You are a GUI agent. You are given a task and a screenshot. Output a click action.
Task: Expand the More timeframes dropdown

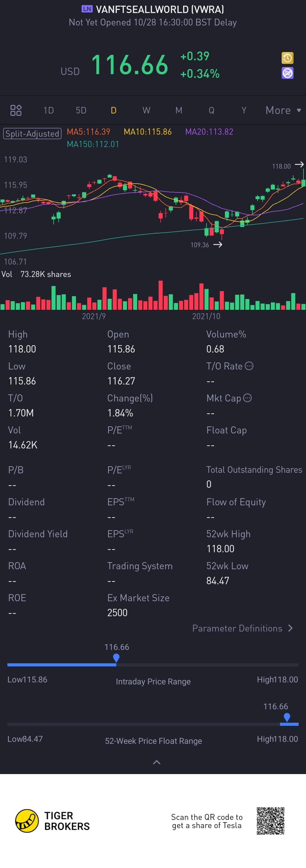[x=283, y=110]
